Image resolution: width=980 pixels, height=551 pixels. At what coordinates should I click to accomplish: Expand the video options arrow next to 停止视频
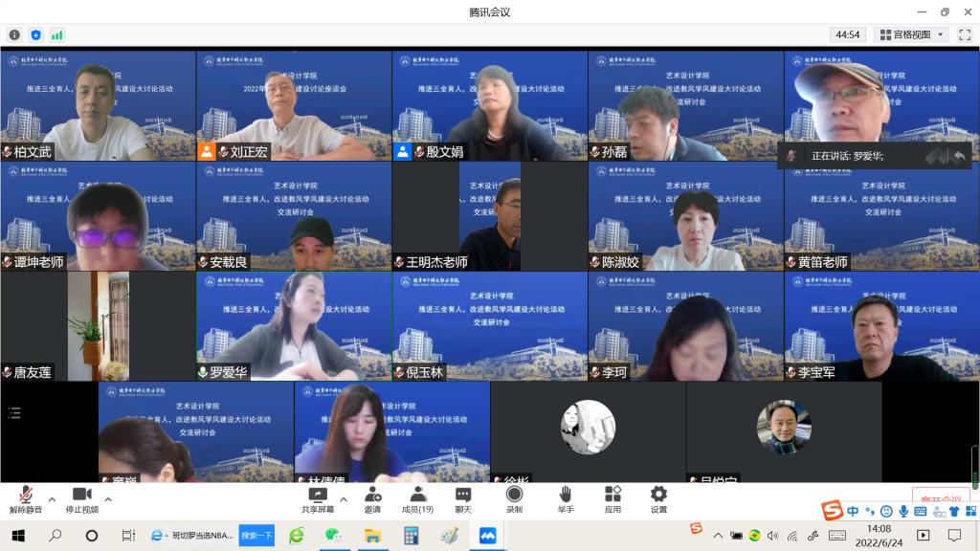coord(108,499)
